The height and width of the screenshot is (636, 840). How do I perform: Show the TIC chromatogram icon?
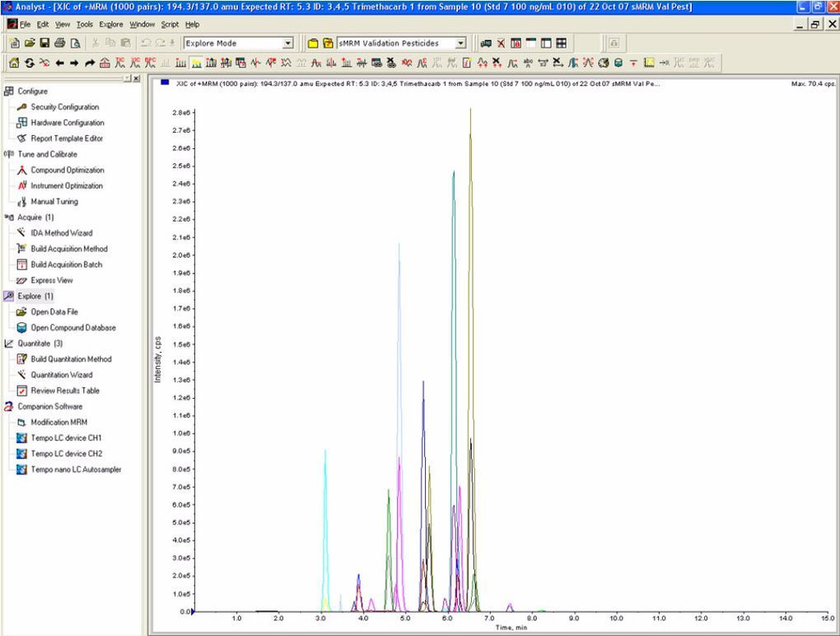click(x=120, y=63)
